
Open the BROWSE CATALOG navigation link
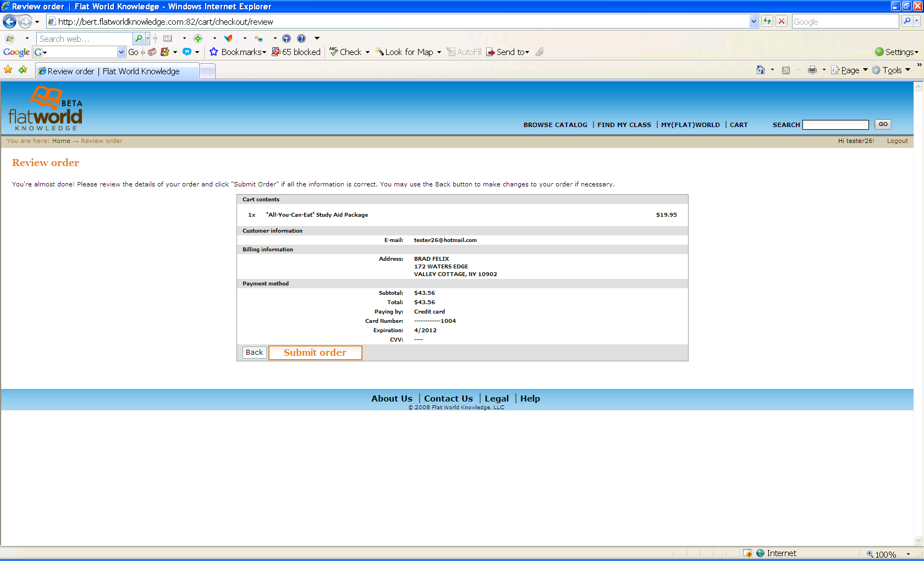coord(555,125)
